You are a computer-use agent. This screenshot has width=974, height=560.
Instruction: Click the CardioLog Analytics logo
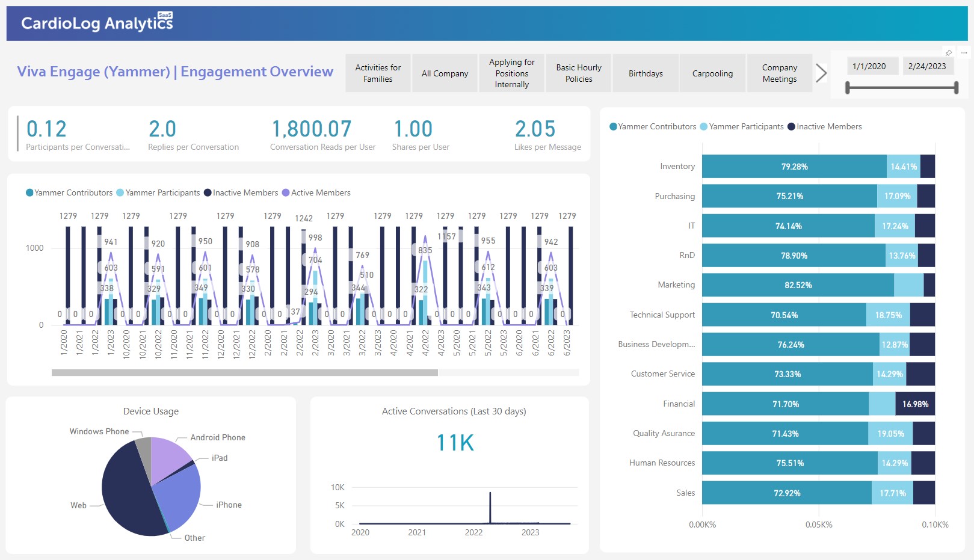[97, 23]
